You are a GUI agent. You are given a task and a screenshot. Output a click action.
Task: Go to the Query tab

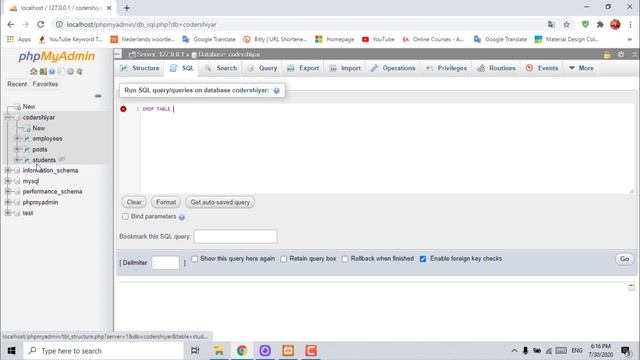[262, 68]
